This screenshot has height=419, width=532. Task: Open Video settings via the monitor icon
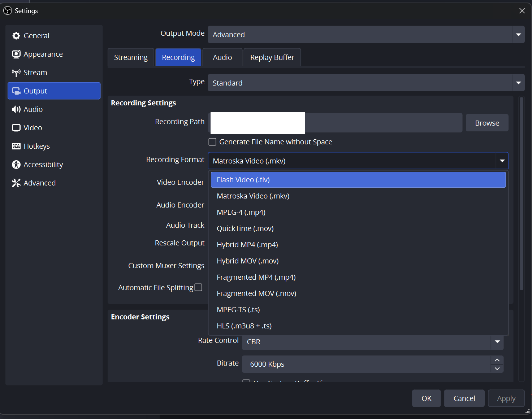[x=16, y=128]
